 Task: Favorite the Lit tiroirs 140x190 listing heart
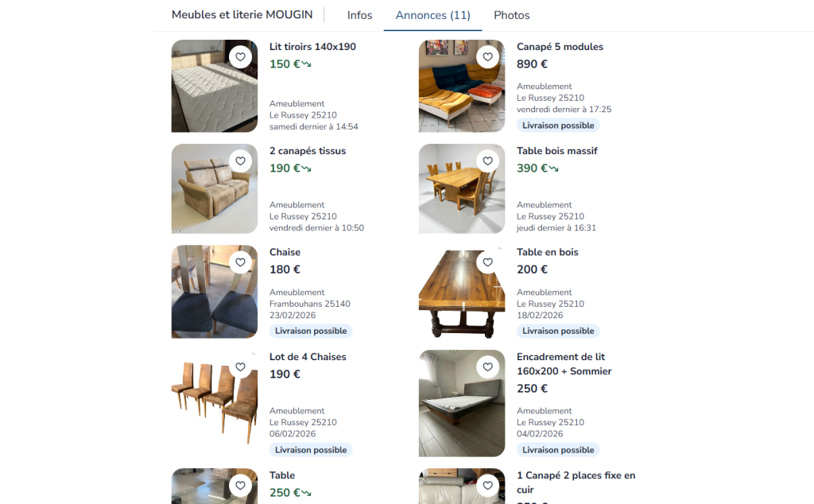240,57
